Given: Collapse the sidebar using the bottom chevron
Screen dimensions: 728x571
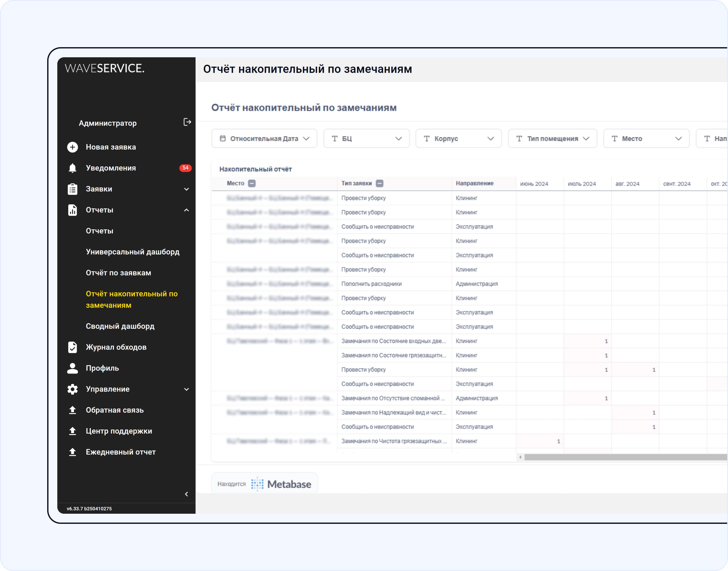Looking at the screenshot, I should click(186, 494).
